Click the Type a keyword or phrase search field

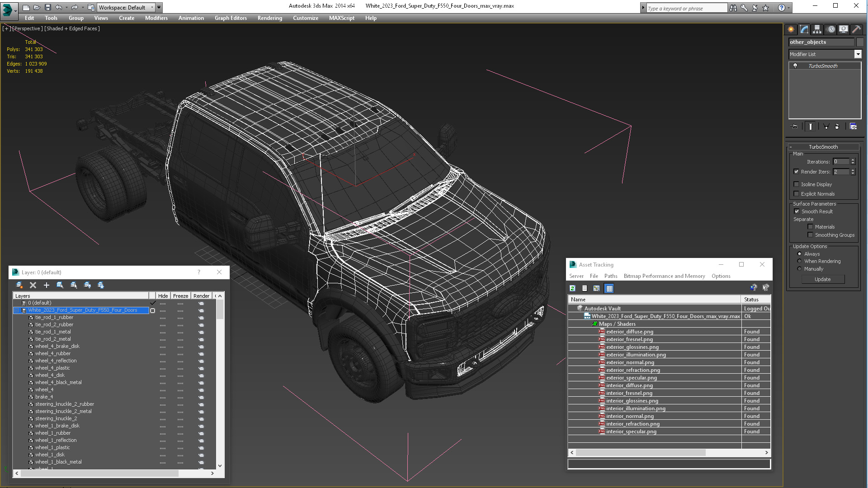pos(686,8)
